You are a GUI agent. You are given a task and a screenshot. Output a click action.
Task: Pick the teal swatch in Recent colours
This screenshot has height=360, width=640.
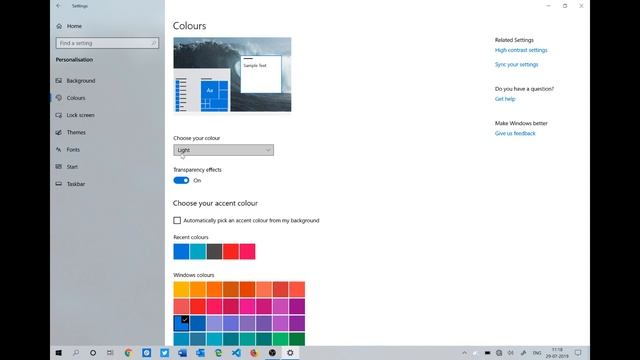198,251
